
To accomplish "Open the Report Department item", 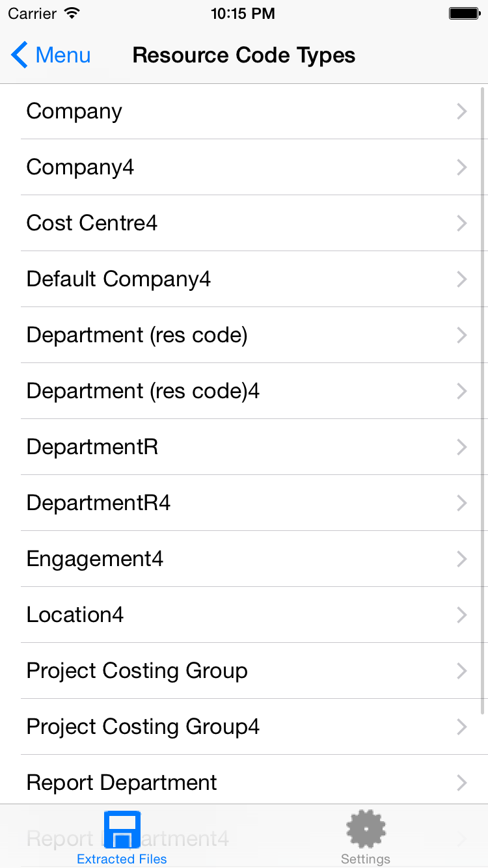I will coord(122,783).
